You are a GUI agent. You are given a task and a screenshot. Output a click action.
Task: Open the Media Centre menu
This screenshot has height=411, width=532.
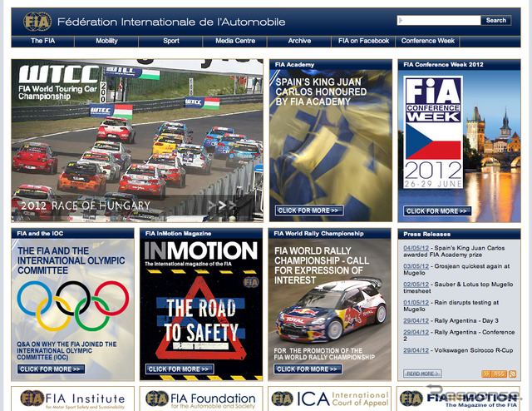[x=235, y=41]
